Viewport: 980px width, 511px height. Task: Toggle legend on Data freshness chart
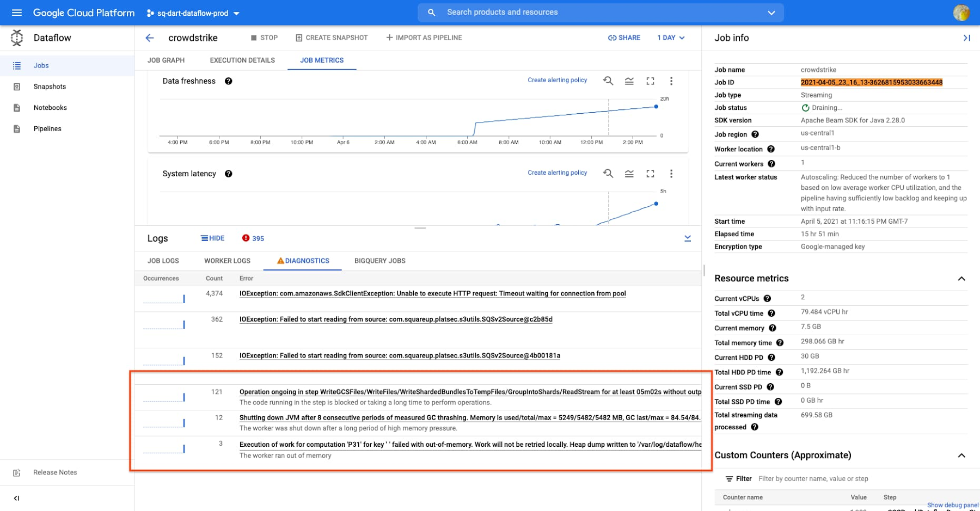click(629, 81)
